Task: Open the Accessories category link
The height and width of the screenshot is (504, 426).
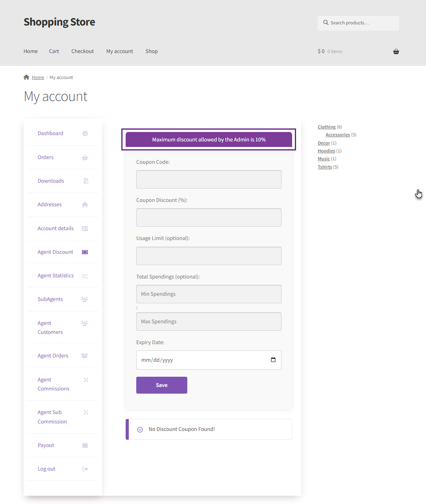Action: pos(338,135)
